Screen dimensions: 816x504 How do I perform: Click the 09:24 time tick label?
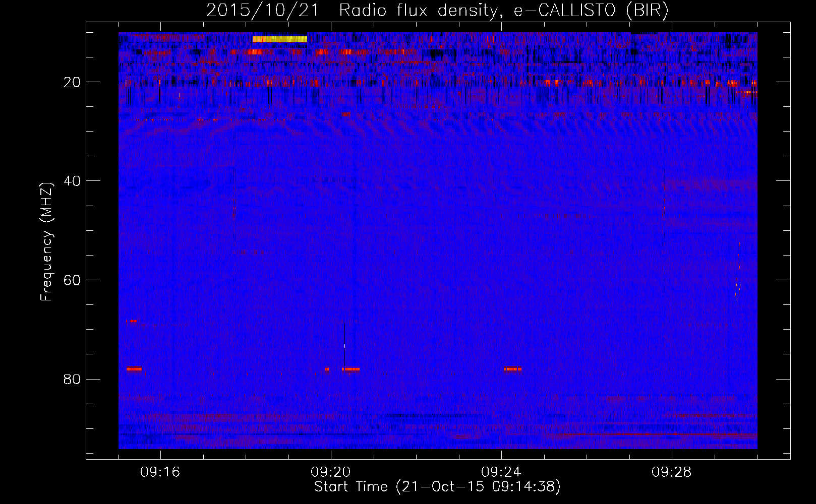[x=501, y=472]
